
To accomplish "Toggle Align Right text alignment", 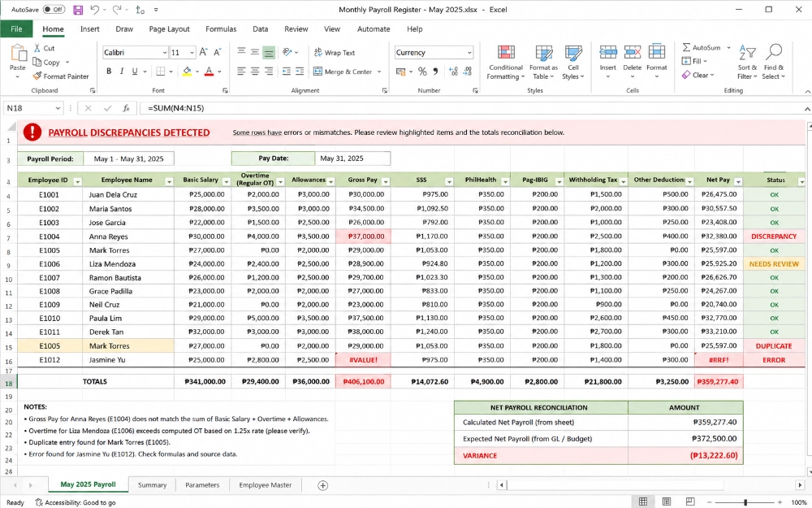I will point(269,72).
